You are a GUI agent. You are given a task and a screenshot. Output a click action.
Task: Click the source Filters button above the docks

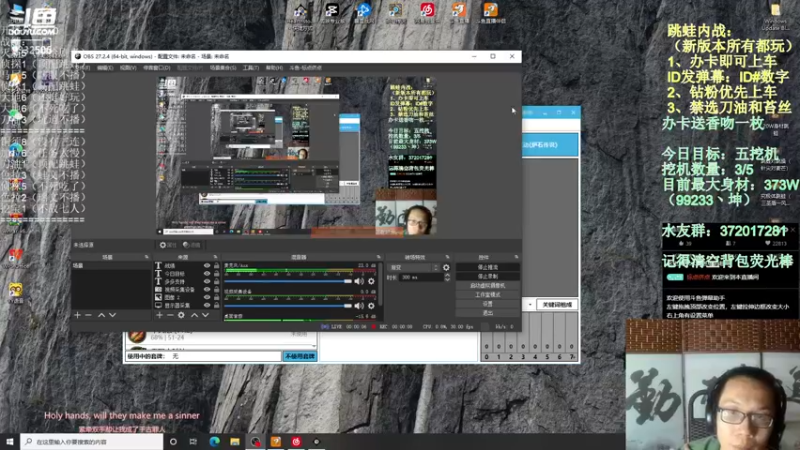(x=192, y=245)
